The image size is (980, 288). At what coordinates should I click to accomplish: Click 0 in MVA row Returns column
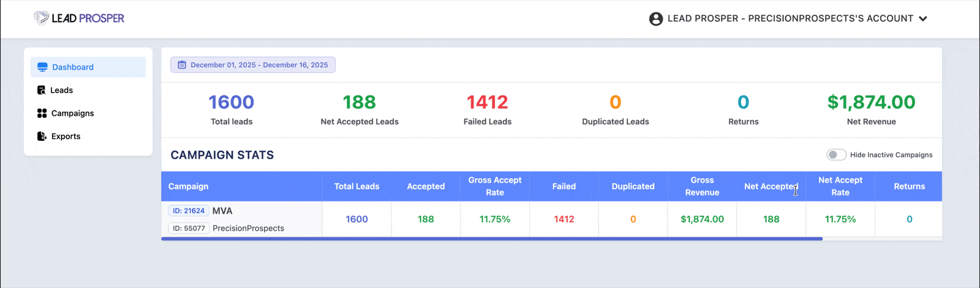tap(910, 219)
